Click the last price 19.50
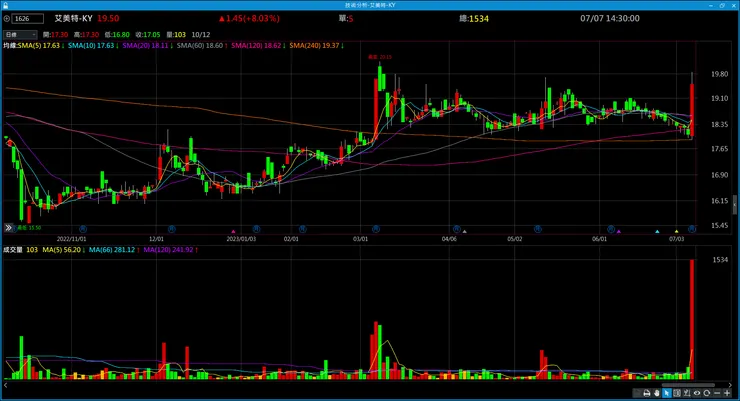Image resolution: width=740 pixels, height=401 pixels. point(108,18)
